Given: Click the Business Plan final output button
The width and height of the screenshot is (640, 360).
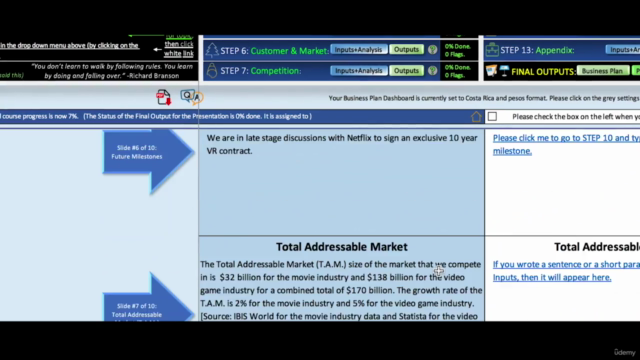Looking at the screenshot, I should 602,71.
